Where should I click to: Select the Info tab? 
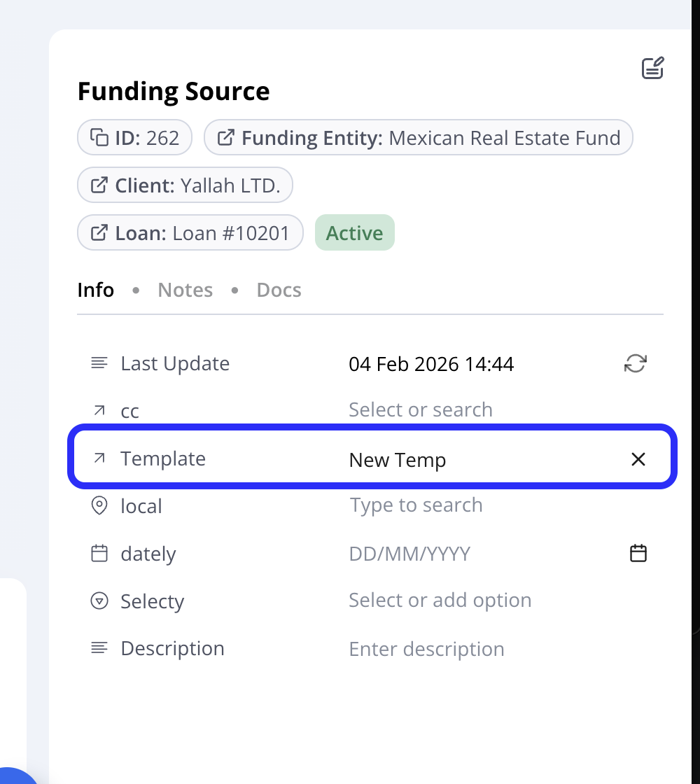pos(95,289)
